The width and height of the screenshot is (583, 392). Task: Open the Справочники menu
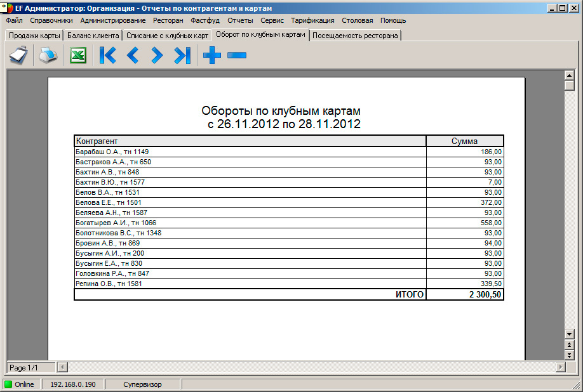point(51,20)
